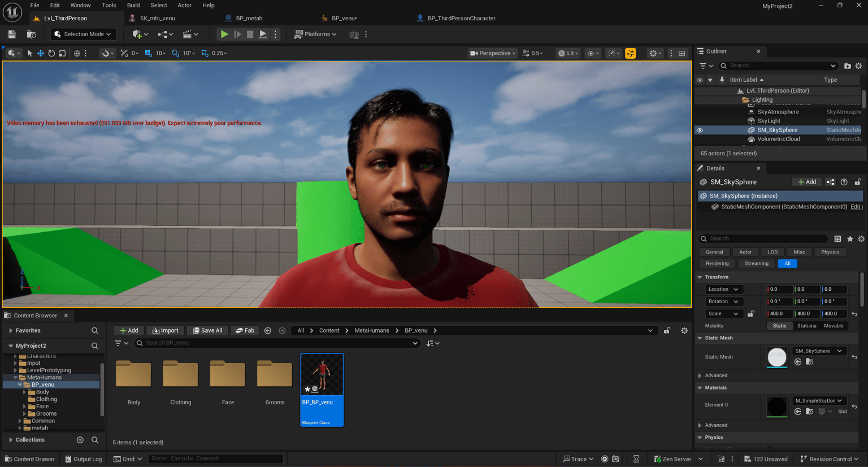868x467 pixels.
Task: Click the lock Details selection icon
Action: coord(857,182)
